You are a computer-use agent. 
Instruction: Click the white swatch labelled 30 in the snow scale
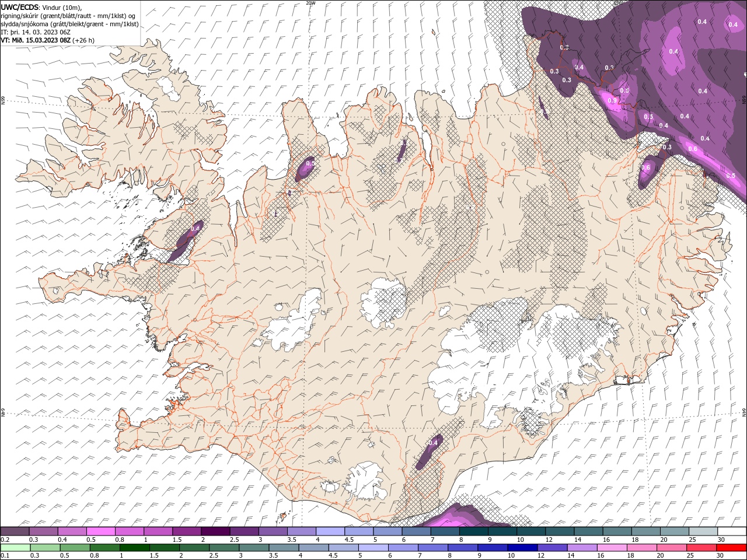(732, 531)
